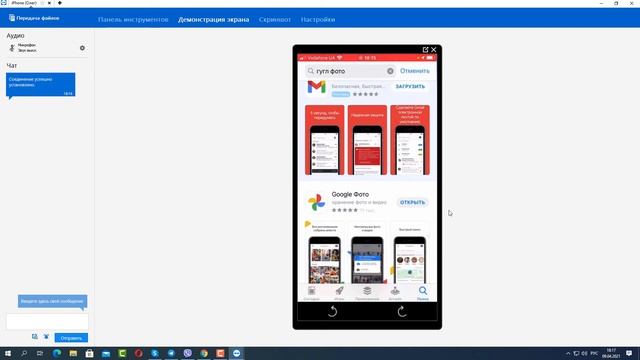Tap the Google Фото pinwheel icon

click(316, 202)
